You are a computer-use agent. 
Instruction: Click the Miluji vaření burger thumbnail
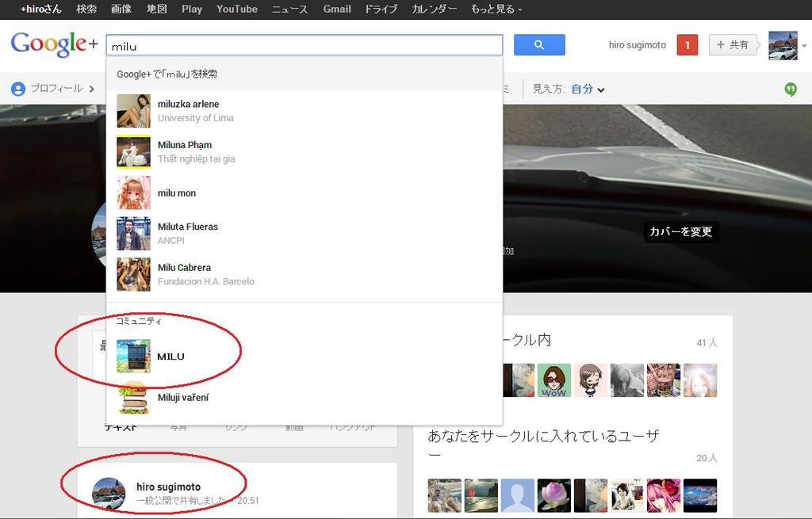(x=133, y=397)
